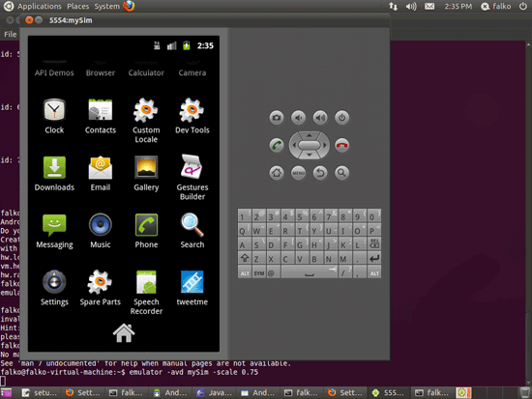Click the D-pad up arrow
Viewport: 532px width, 399px height.
tap(310, 135)
